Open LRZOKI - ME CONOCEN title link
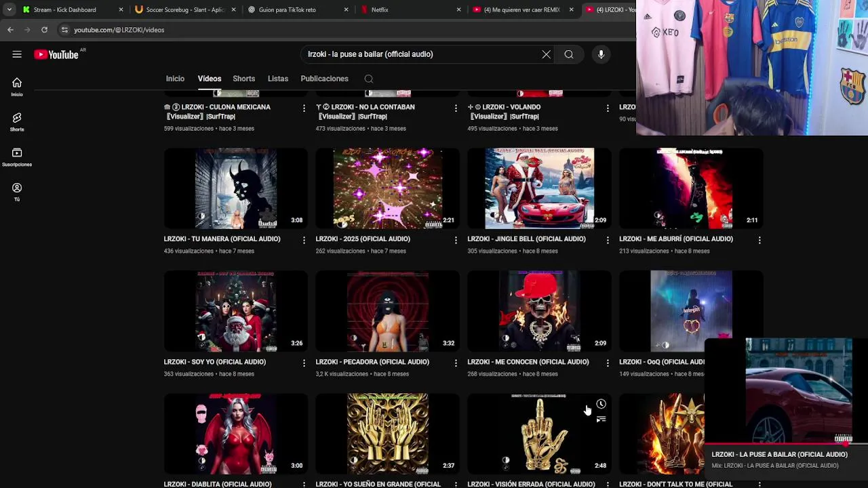Image resolution: width=868 pixels, height=488 pixels. [528, 362]
